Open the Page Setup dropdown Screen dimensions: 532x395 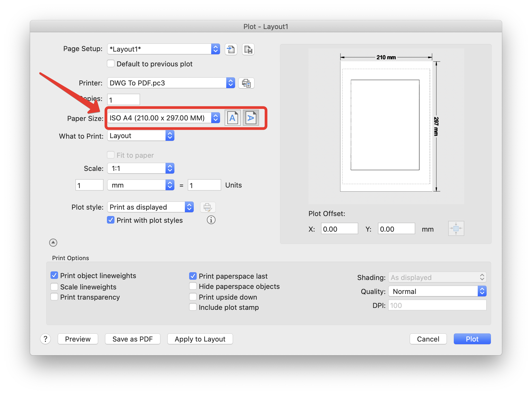click(164, 49)
